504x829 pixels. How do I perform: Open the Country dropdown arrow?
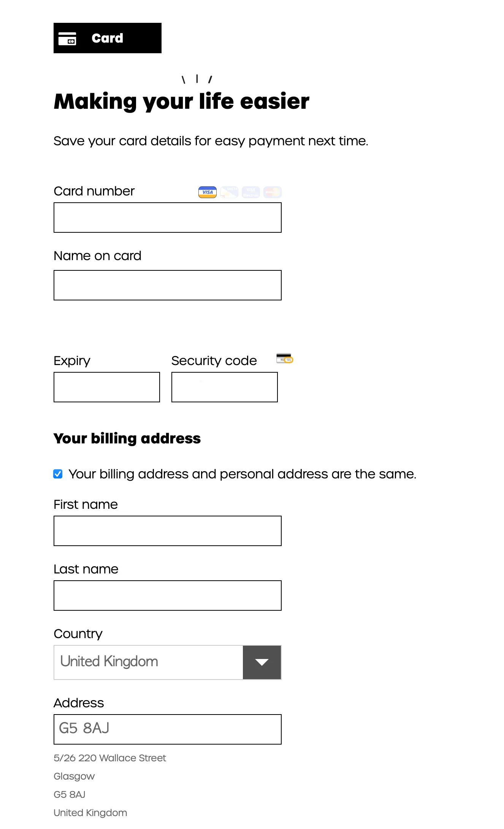point(262,662)
